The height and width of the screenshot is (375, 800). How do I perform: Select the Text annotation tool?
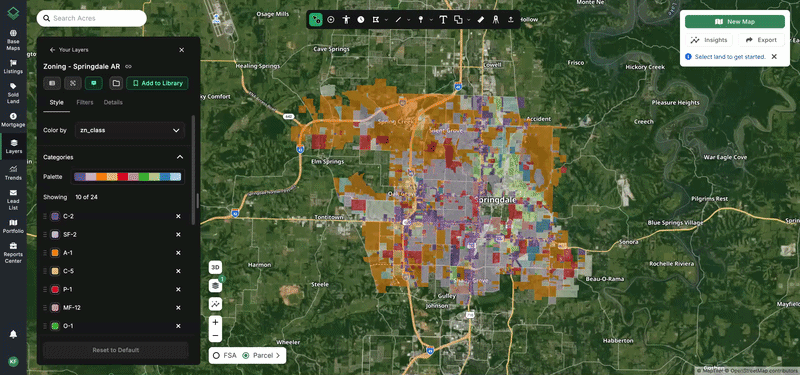[443, 20]
